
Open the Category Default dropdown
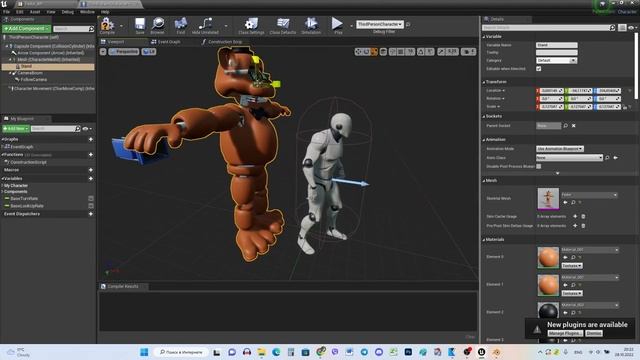coord(556,60)
